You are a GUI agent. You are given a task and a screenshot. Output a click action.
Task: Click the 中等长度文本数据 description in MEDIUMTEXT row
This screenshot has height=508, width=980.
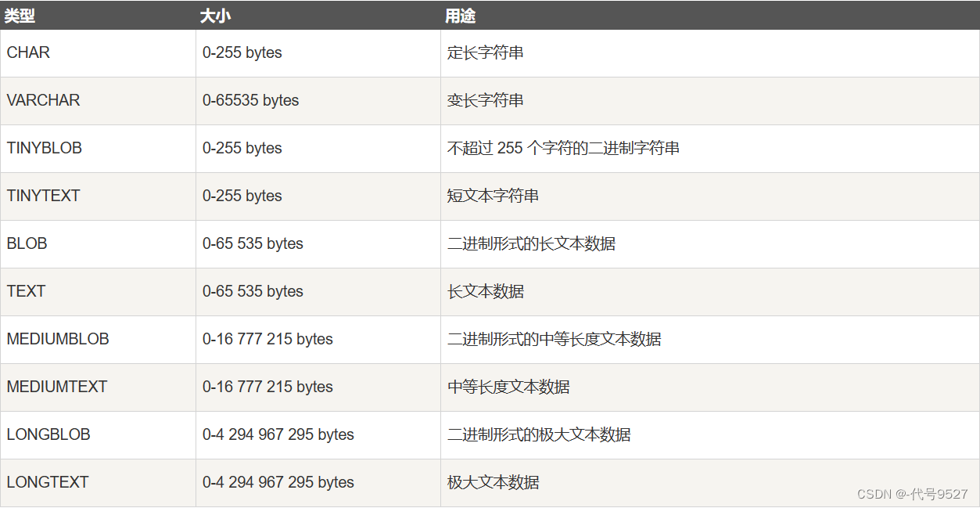tap(508, 387)
